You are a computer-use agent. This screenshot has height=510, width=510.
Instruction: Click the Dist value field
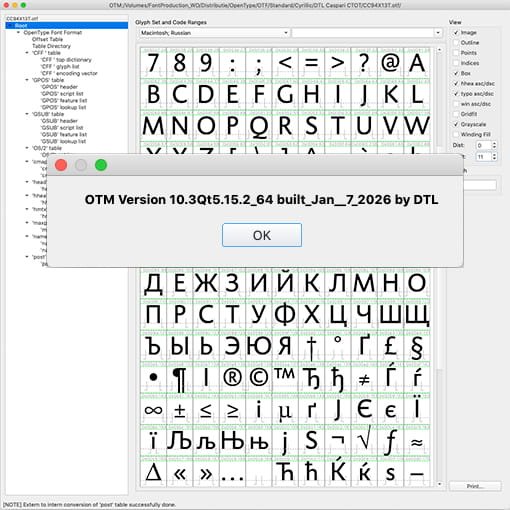(x=483, y=145)
